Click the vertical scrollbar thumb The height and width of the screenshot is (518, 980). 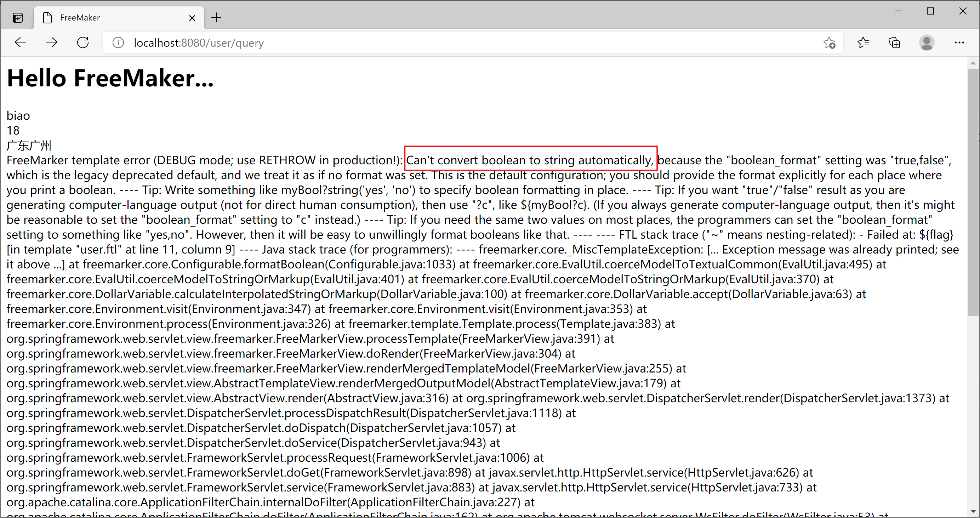pos(973,192)
